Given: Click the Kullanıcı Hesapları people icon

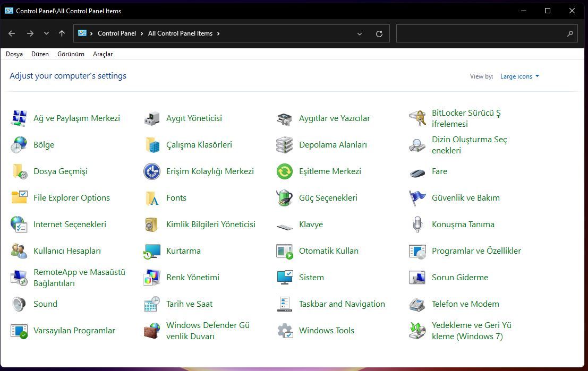Looking at the screenshot, I should click(x=19, y=251).
